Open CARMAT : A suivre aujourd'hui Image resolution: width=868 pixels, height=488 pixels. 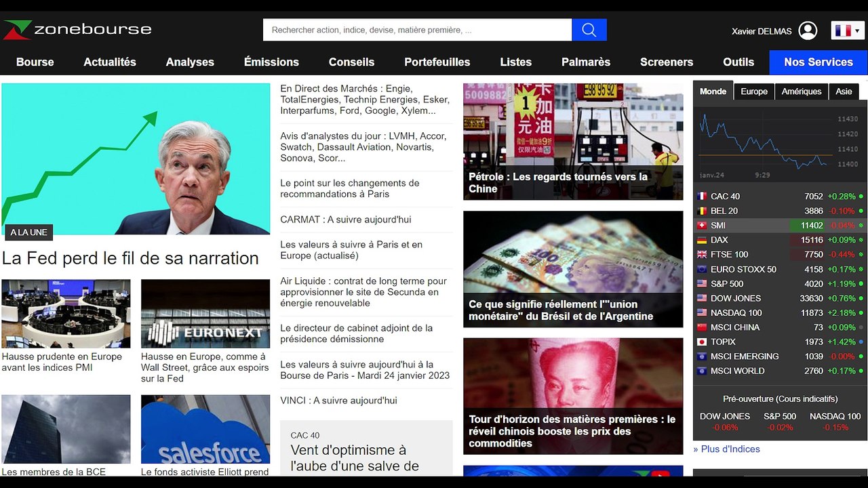point(346,220)
